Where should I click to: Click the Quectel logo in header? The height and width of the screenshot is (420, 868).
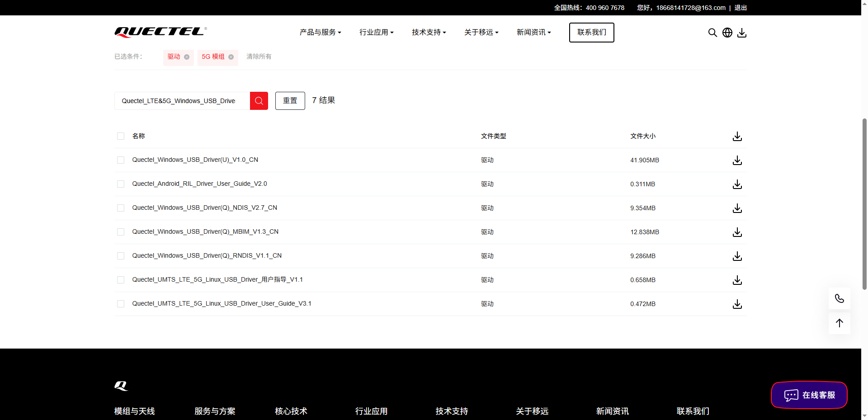coord(160,32)
